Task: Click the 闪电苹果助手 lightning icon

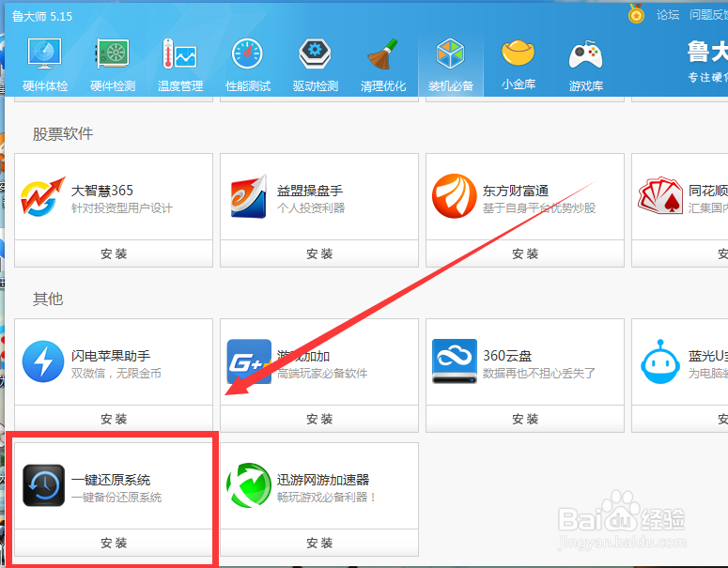Action: click(43, 361)
